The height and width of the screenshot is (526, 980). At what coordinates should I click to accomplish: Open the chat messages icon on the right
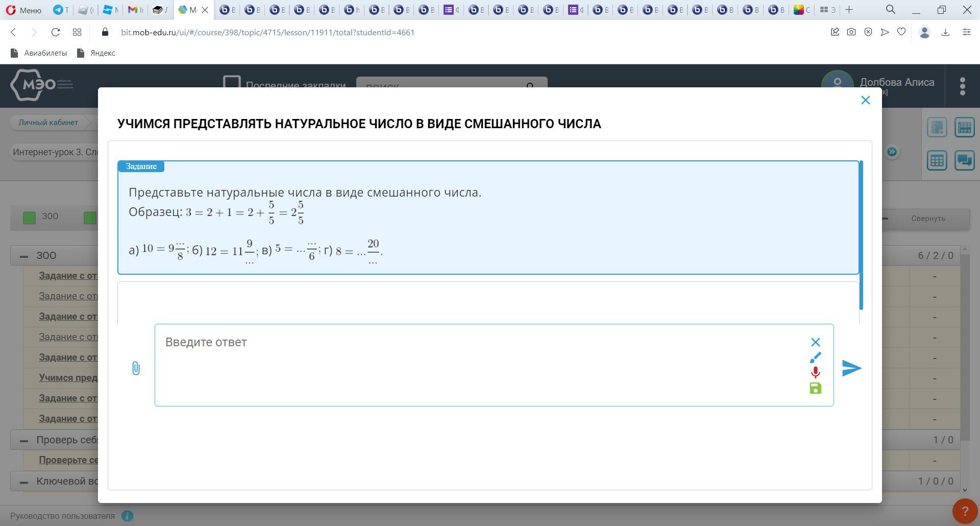click(x=964, y=160)
